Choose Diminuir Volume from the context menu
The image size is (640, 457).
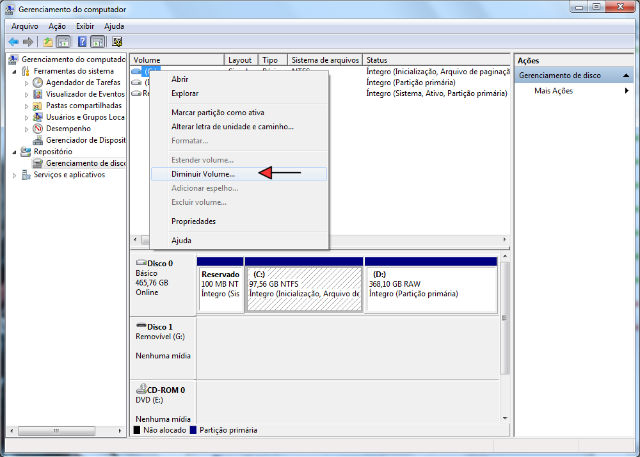click(x=239, y=174)
